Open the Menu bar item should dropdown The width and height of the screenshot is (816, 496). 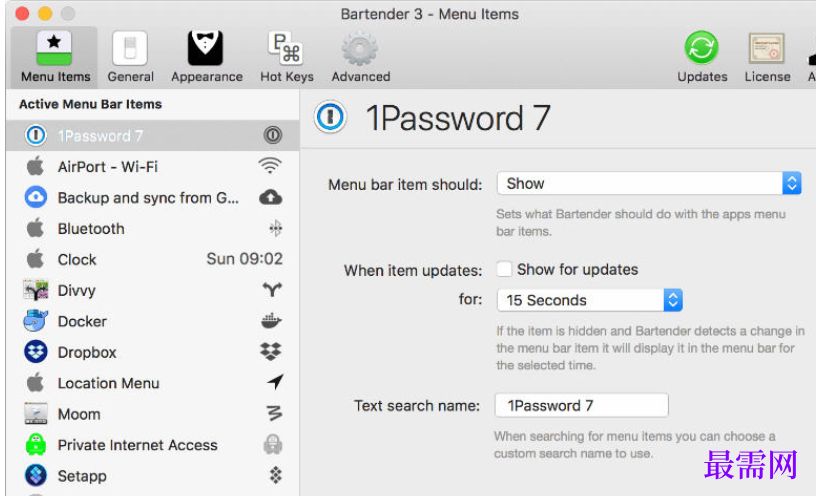(x=649, y=183)
